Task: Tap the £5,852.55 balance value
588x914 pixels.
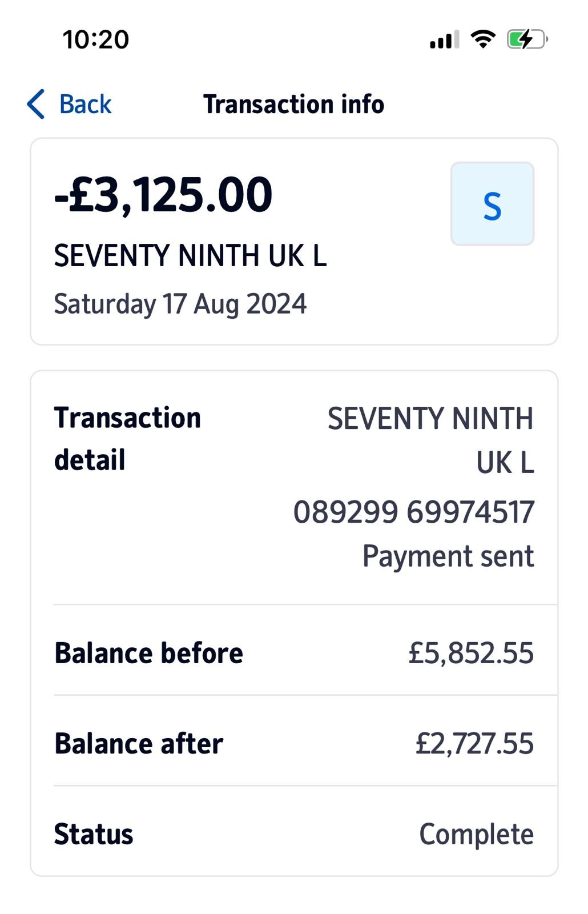Action: point(471,653)
